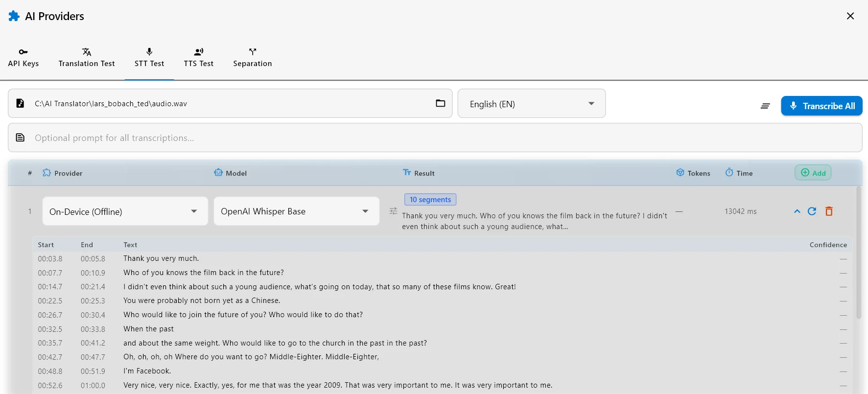The image size is (868, 394).
Task: Switch to the Translation Test tab
Action: [x=87, y=58]
